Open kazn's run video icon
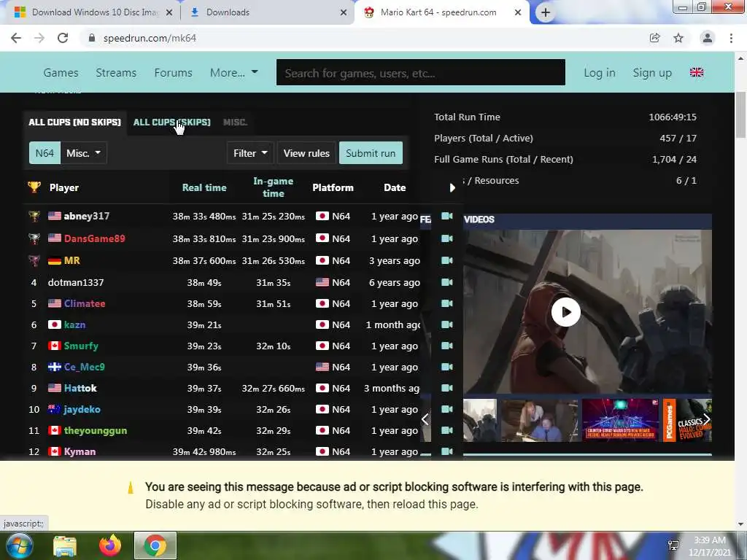The image size is (747, 560). tap(447, 324)
